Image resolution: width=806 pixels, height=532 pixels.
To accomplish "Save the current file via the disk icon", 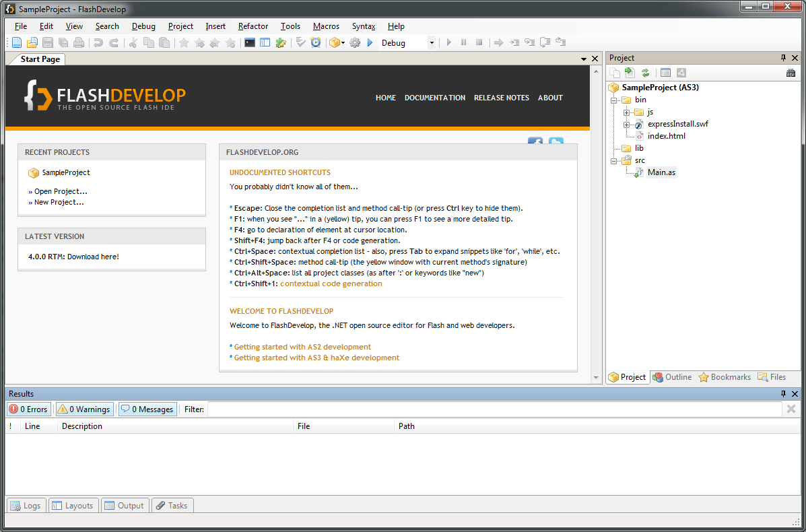I will point(46,42).
